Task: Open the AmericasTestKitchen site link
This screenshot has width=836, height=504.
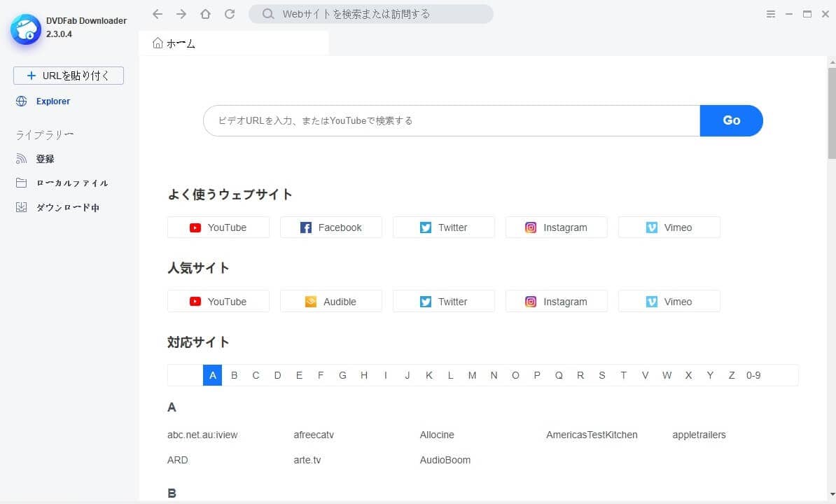Action: pos(592,435)
